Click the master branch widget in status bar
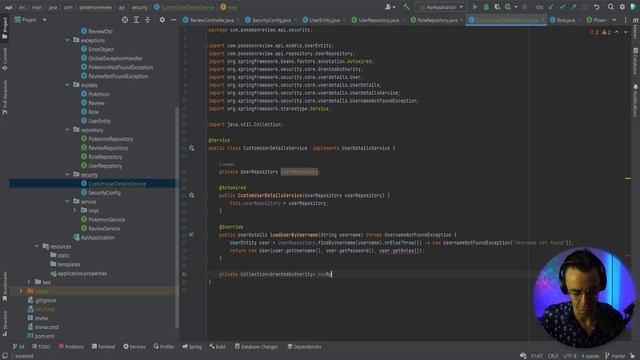The width and height of the screenshot is (640, 360). click(x=615, y=356)
